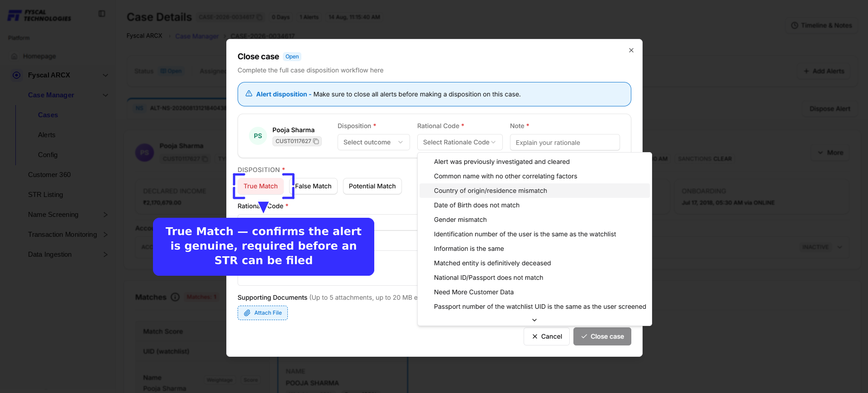
Task: Select the 'Gender mismatch' rationale
Action: tap(534, 220)
